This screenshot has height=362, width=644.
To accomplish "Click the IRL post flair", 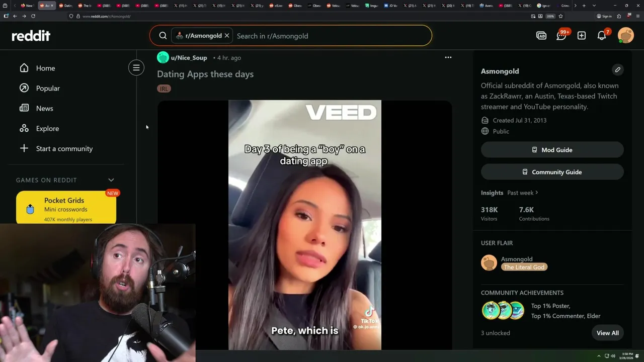I will coord(164,88).
